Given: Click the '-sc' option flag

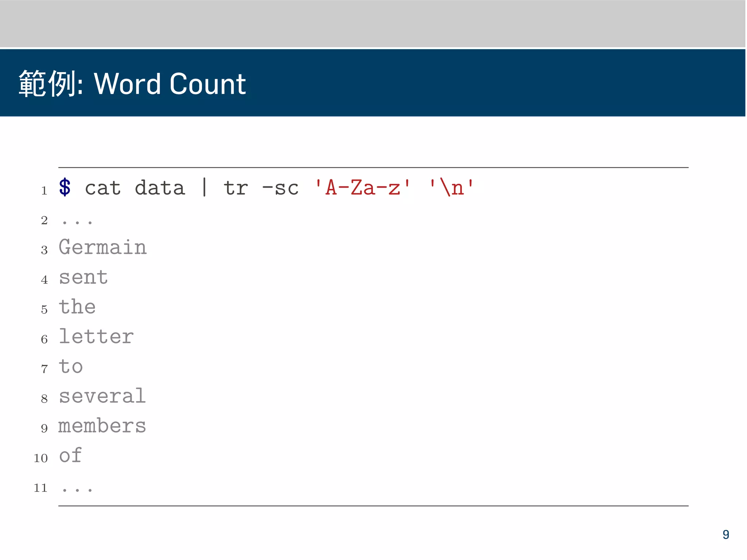Looking at the screenshot, I should (x=280, y=188).
